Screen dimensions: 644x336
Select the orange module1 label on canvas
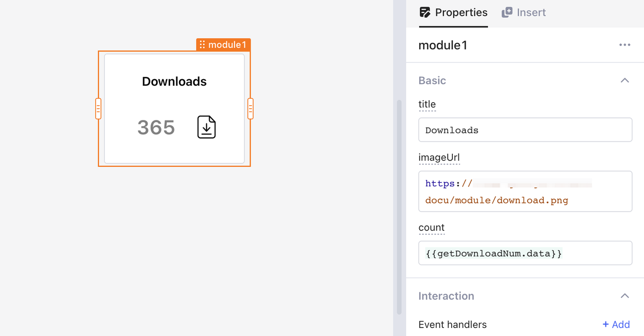(x=227, y=45)
